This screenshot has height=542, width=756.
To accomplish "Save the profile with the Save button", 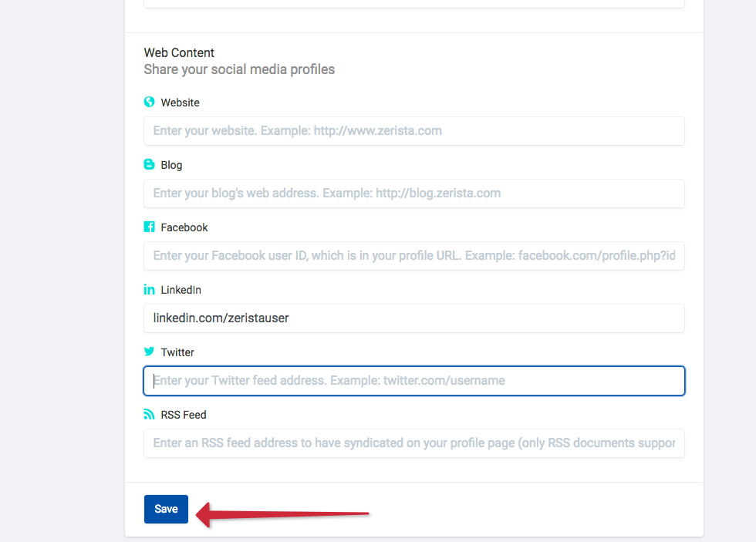I will point(166,509).
